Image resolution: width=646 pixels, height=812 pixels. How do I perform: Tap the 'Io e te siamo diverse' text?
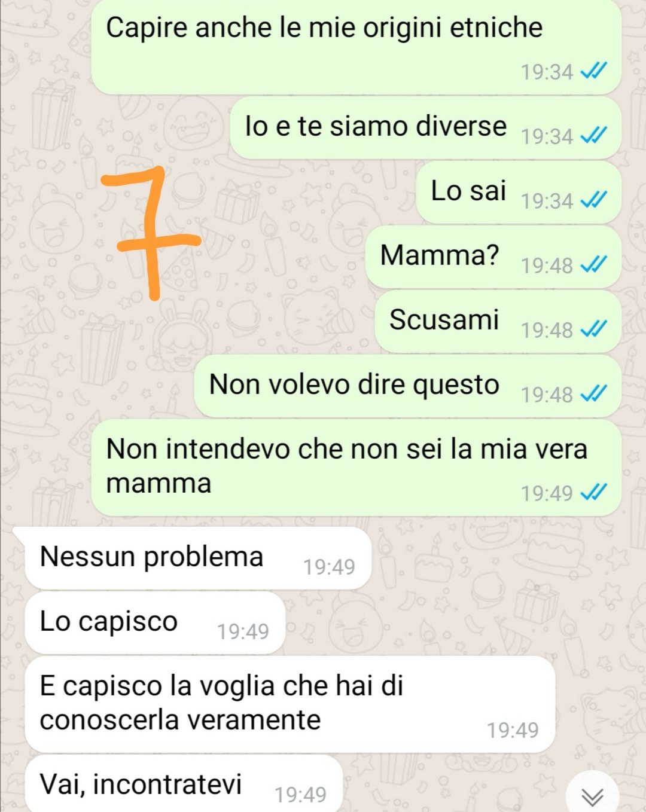pyautogui.click(x=376, y=126)
